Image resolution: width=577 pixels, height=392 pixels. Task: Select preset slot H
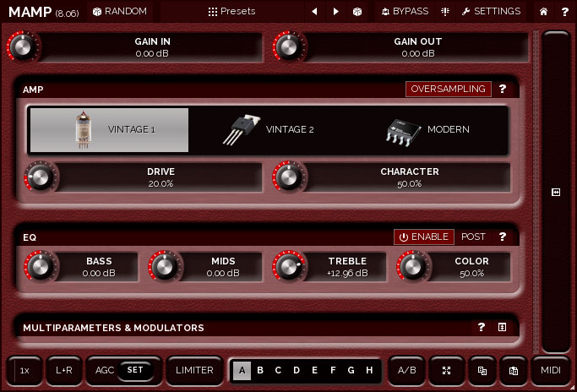coord(369,370)
